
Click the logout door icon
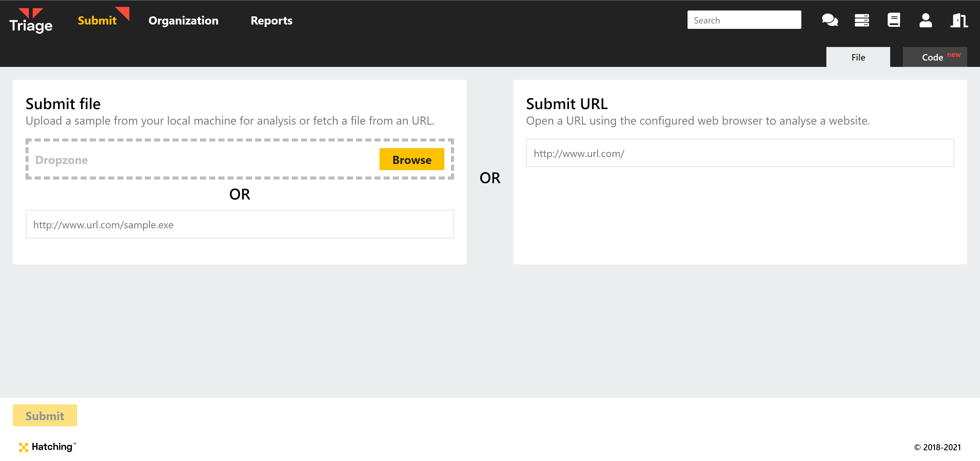click(x=959, y=20)
